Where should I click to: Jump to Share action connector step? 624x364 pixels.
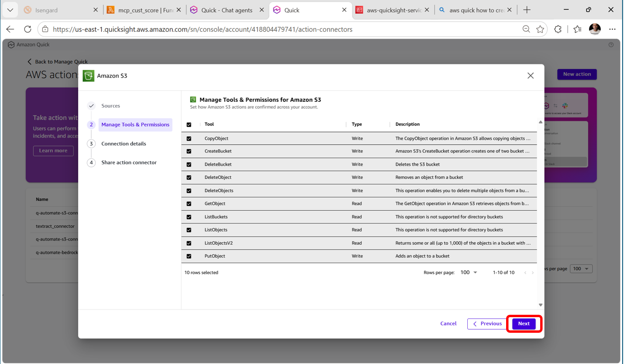[129, 162]
